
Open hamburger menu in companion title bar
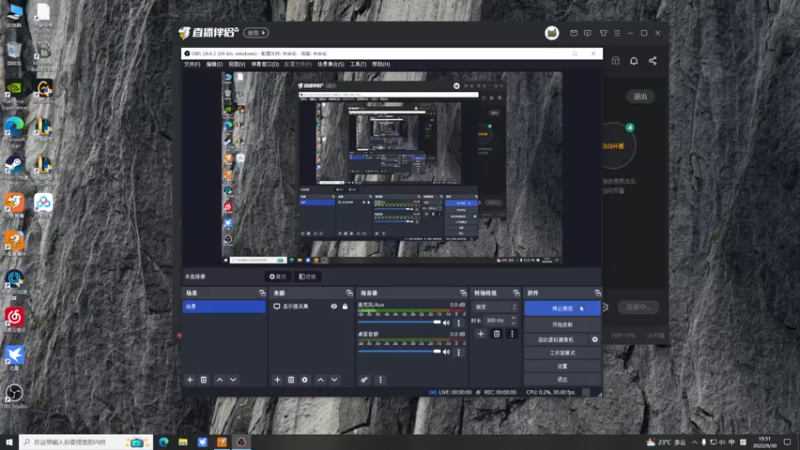(x=617, y=33)
